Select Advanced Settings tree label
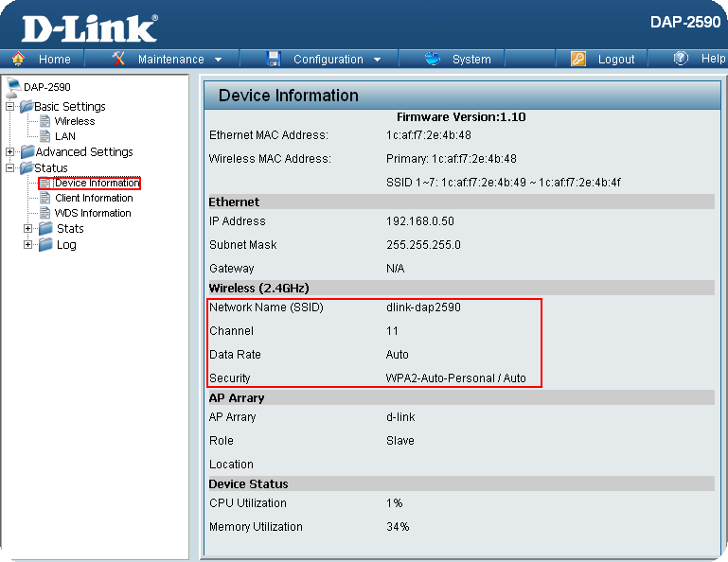 pyautogui.click(x=84, y=151)
